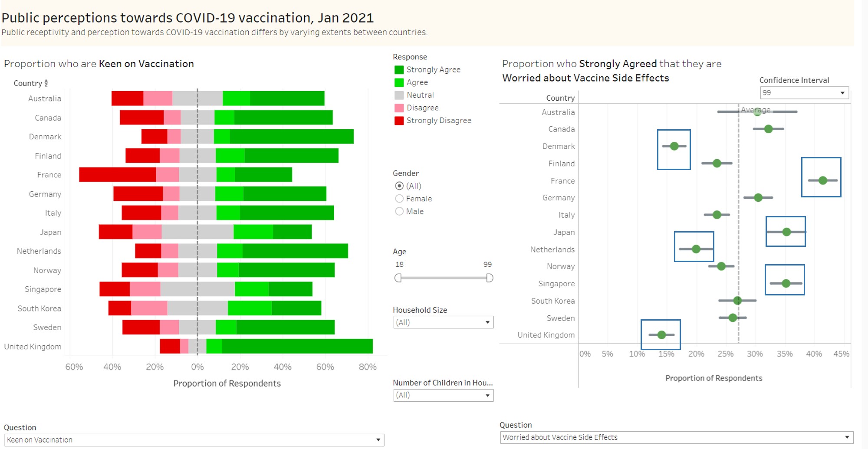Open the Number of Children in Household dropdown
868x449 pixels.
click(488, 395)
